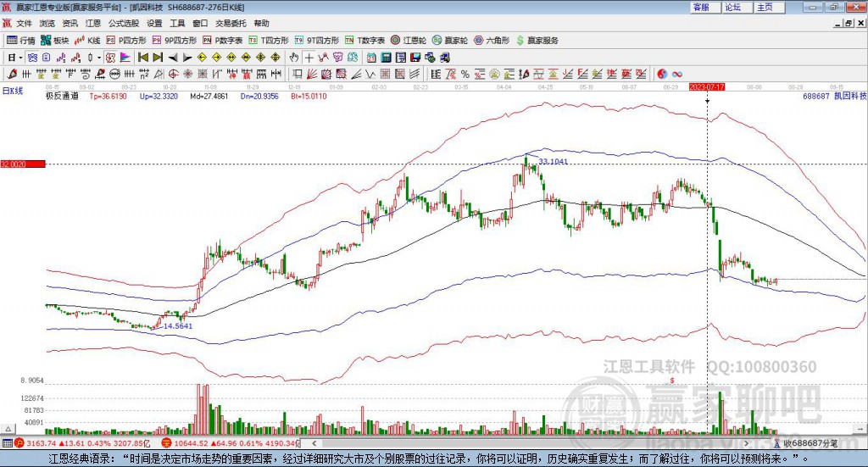
Task: Click the 论坛 button
Action: coord(737,7)
